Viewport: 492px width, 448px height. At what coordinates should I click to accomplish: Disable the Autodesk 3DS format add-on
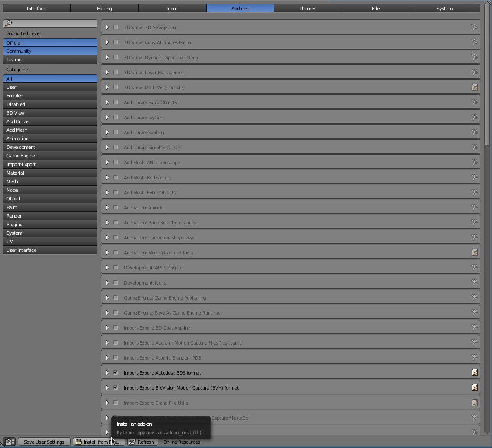(115, 373)
